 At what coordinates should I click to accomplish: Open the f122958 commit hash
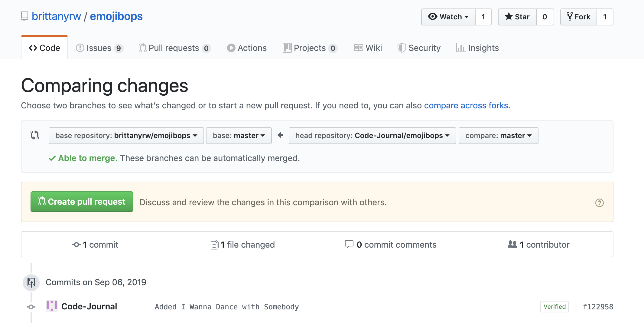[x=598, y=307]
